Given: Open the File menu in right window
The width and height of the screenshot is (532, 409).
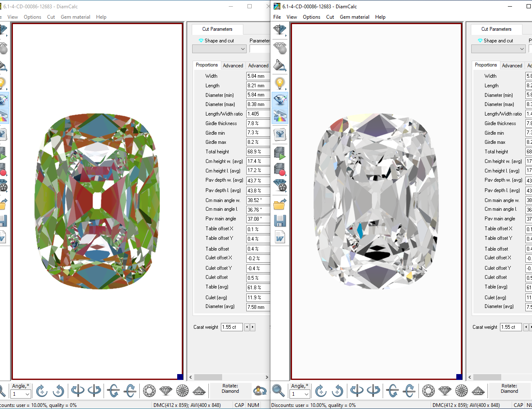Looking at the screenshot, I should pyautogui.click(x=277, y=17).
